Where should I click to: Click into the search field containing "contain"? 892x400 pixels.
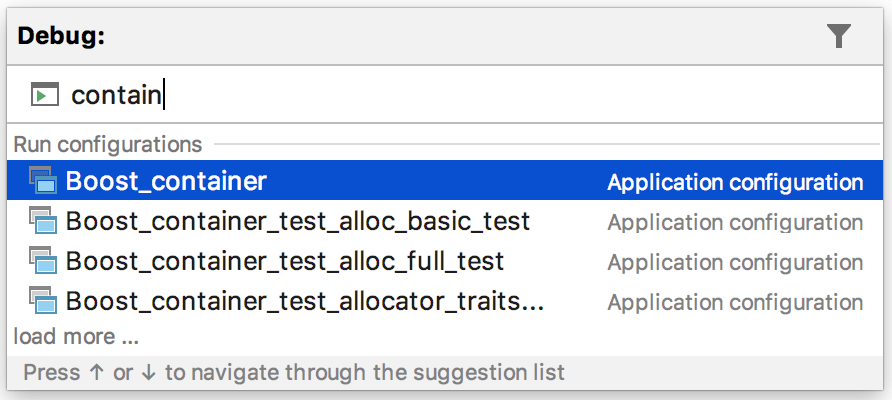pyautogui.click(x=116, y=95)
